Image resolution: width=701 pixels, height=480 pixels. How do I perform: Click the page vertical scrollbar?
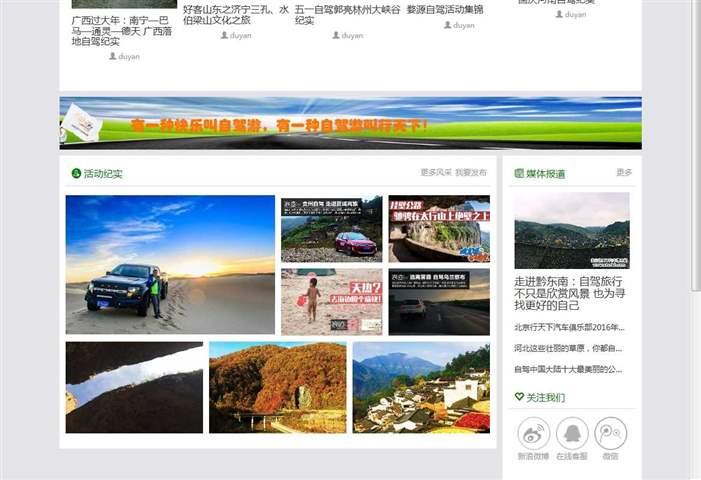[x=696, y=145]
